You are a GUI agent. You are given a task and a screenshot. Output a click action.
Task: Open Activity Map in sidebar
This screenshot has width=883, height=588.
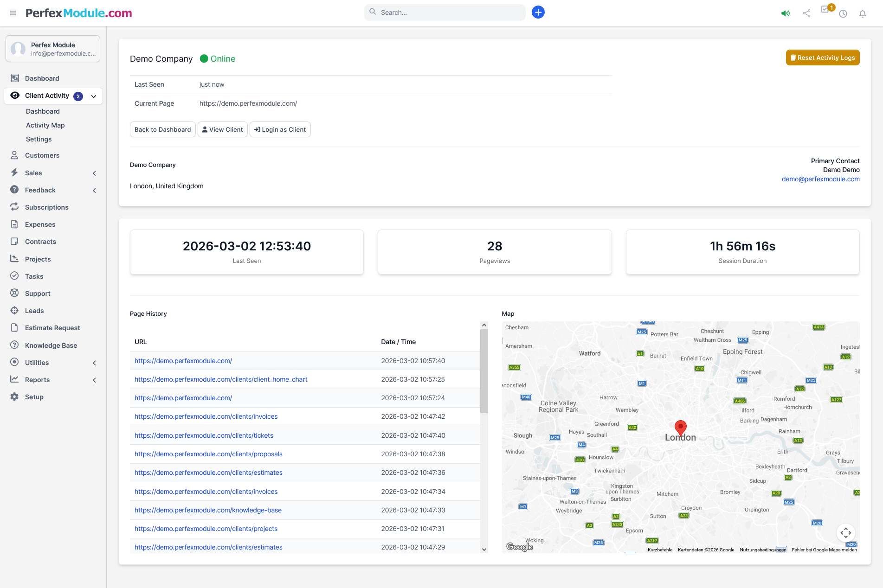point(45,125)
